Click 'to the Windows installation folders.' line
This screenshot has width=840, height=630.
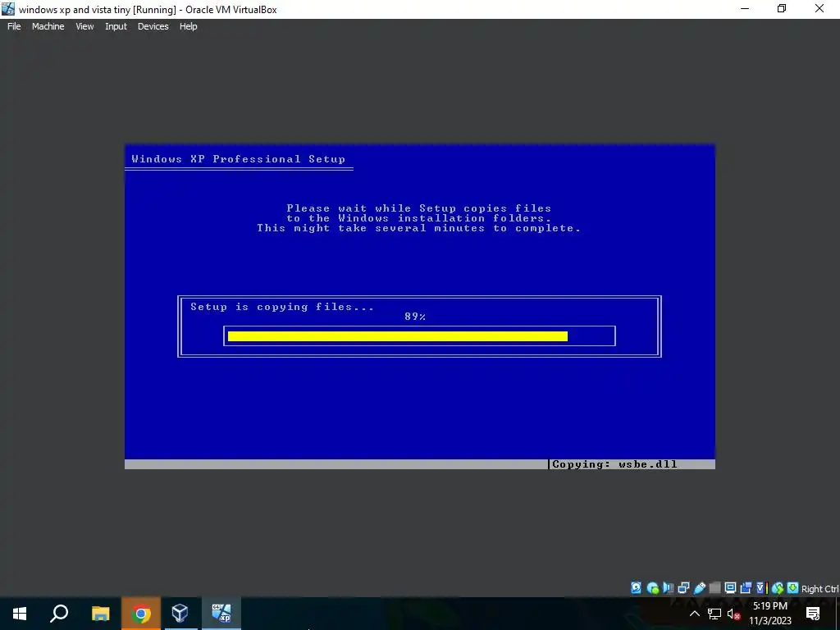coord(419,218)
